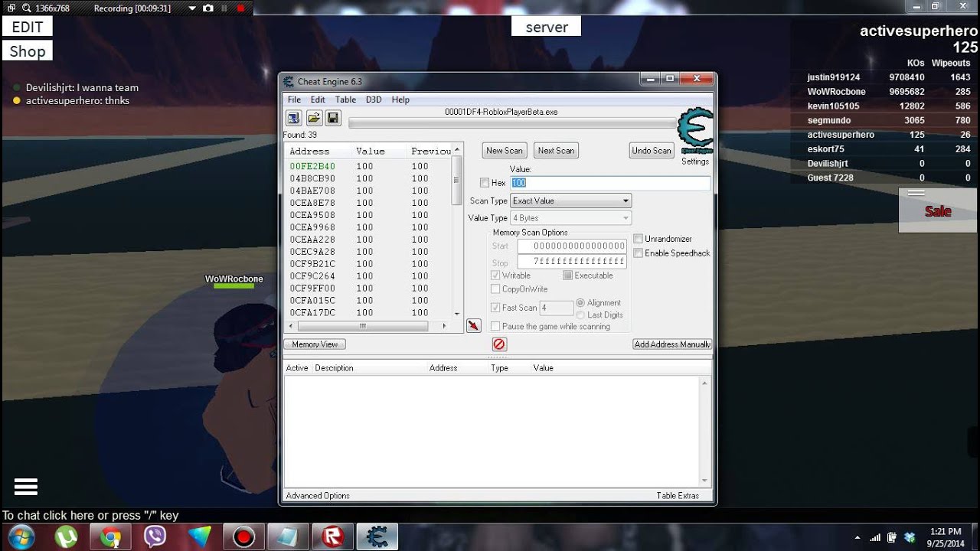Click the network signal tray icon
This screenshot has height=551, width=980.
click(875, 537)
